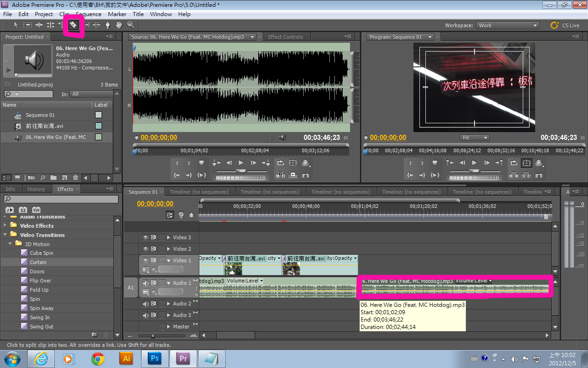Play the clip in Source monitor
The height and width of the screenshot is (368, 588).
pyautogui.click(x=241, y=163)
